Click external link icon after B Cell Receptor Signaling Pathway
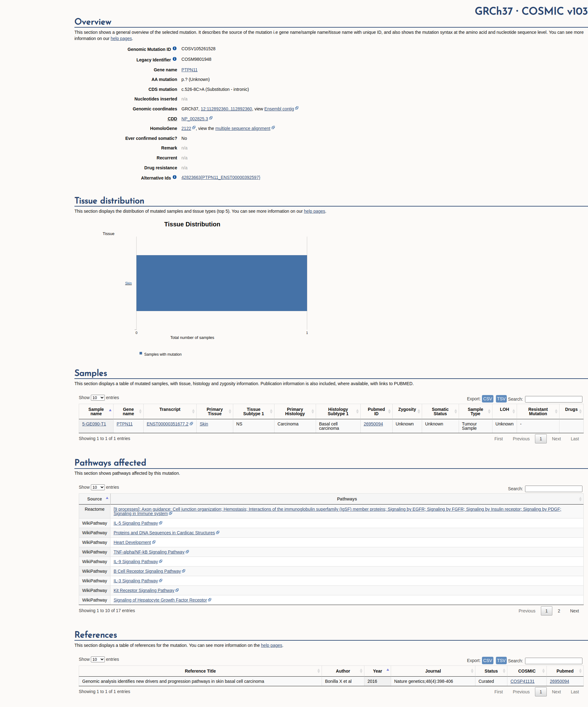This screenshot has width=588, height=707. (x=184, y=571)
